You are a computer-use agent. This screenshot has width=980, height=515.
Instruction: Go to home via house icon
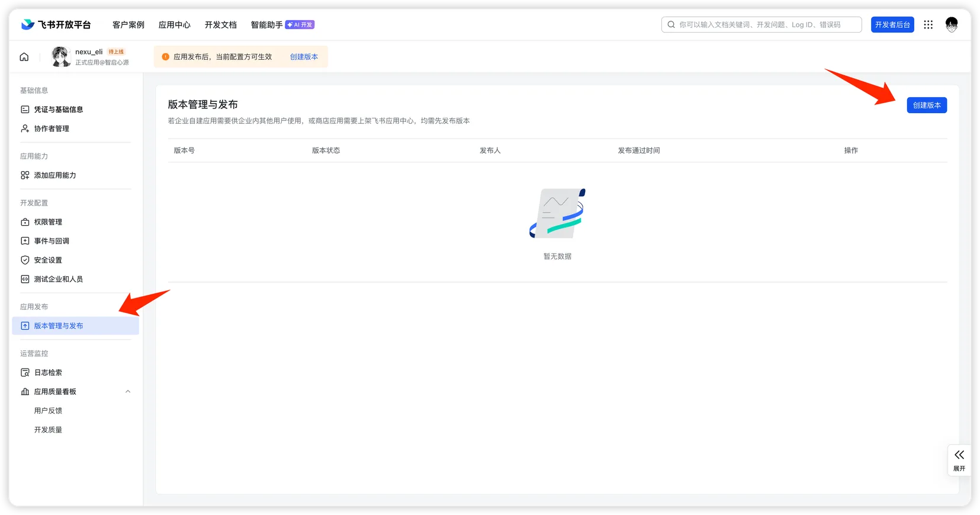pyautogui.click(x=24, y=57)
